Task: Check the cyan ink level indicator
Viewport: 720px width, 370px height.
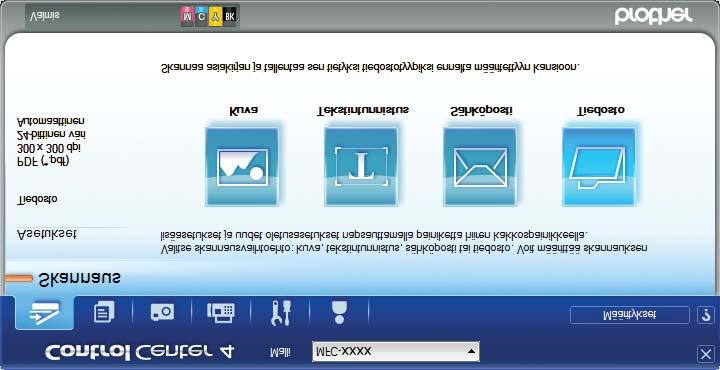Action: coord(201,16)
